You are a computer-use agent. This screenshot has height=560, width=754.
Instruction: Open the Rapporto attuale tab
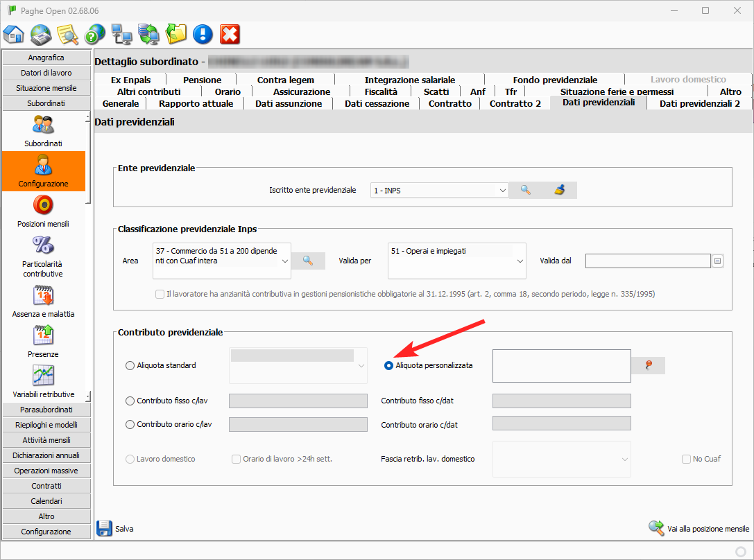196,103
